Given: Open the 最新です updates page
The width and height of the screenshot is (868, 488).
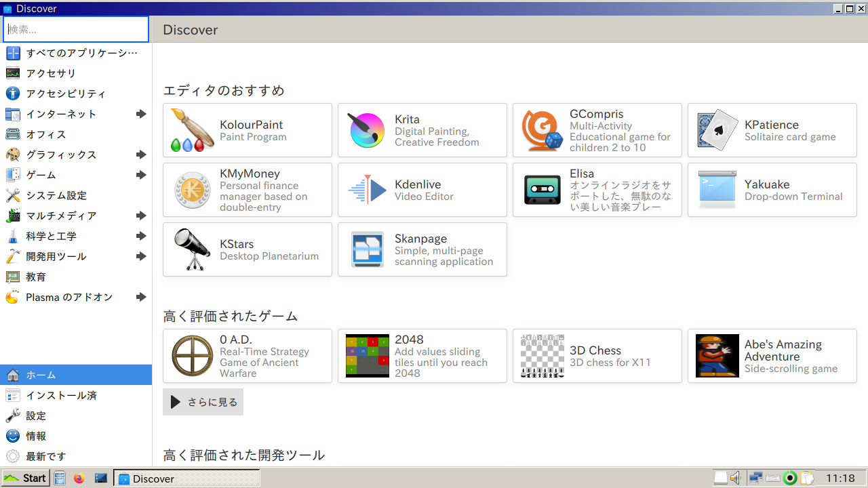Looking at the screenshot, I should tap(76, 456).
